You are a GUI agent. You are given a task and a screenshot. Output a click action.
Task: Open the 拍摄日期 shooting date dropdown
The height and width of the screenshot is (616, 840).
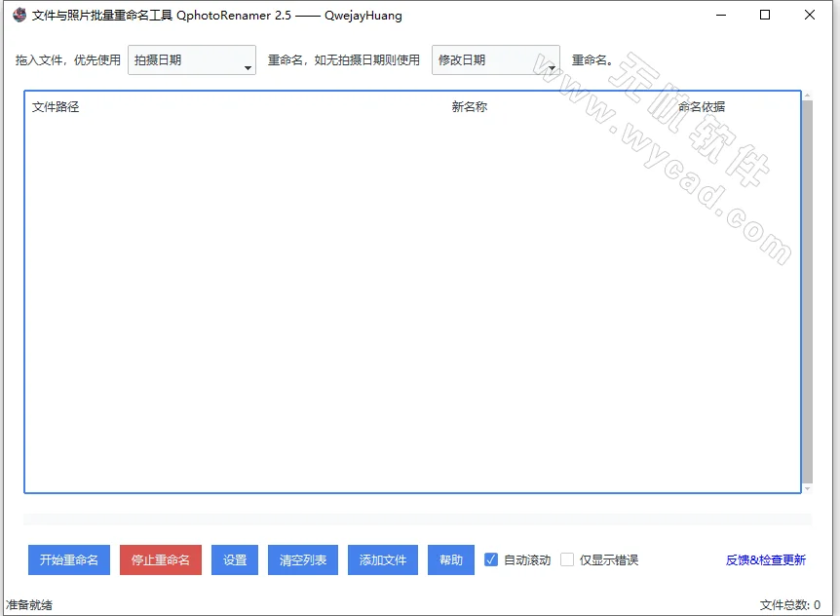[x=191, y=59]
